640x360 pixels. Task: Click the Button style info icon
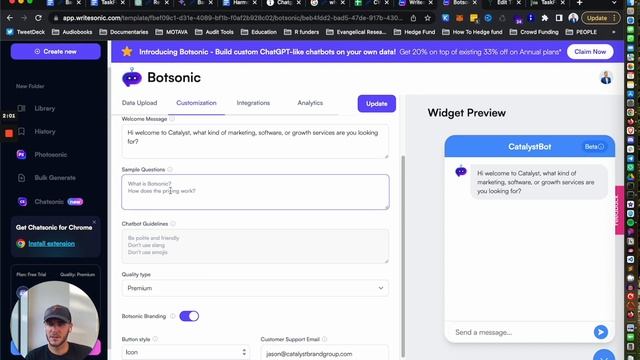click(155, 339)
